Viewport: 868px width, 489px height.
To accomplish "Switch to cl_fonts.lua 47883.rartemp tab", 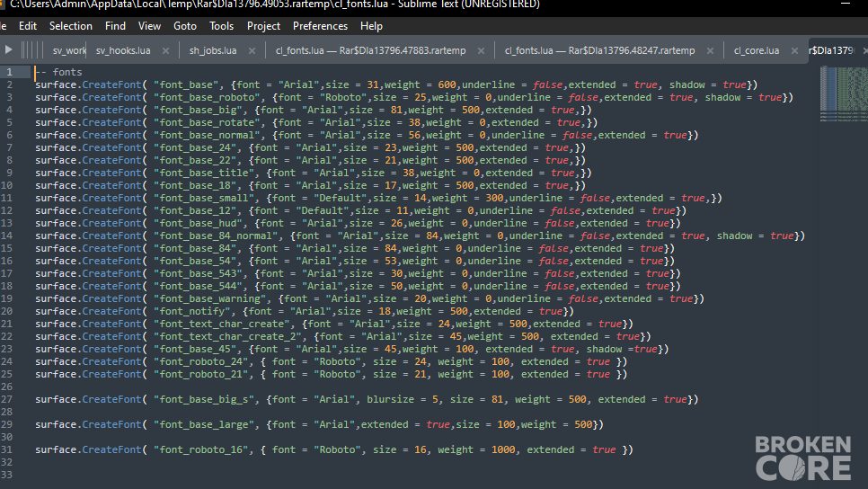I will click(370, 50).
